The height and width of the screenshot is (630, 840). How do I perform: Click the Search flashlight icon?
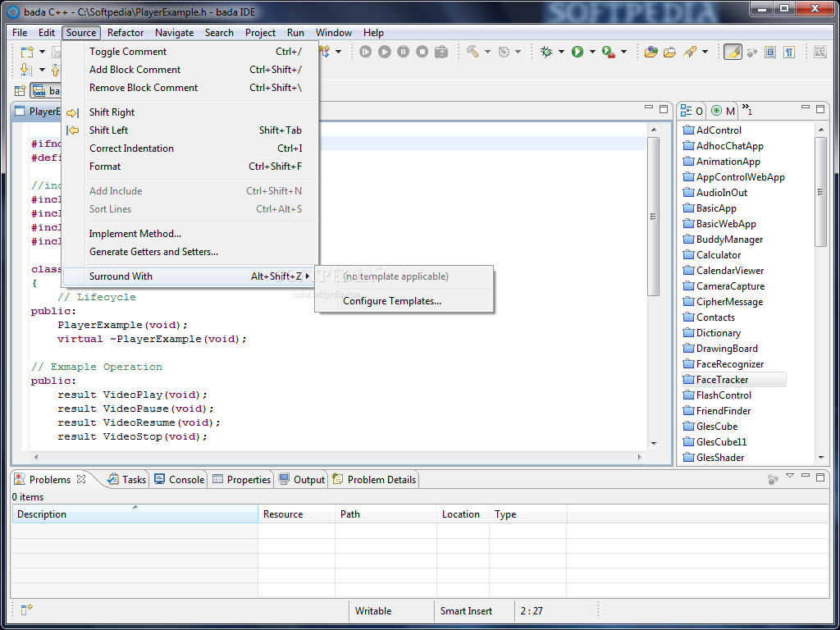coord(690,52)
